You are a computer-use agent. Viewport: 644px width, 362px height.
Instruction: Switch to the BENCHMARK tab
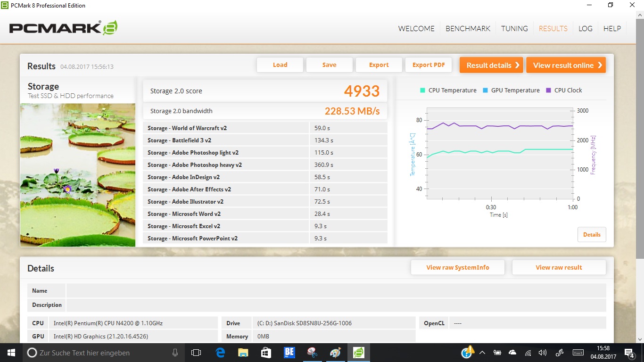point(468,28)
